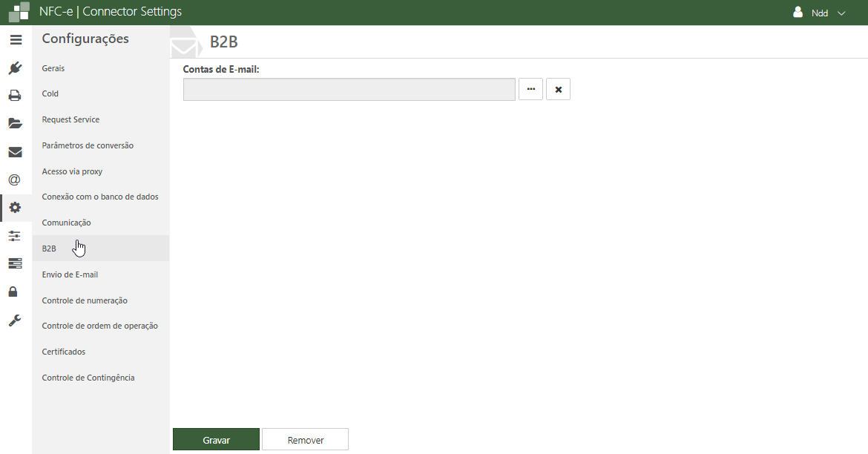The height and width of the screenshot is (454, 868).
Task: Select the gear settings icon in sidebar
Action: point(15,208)
